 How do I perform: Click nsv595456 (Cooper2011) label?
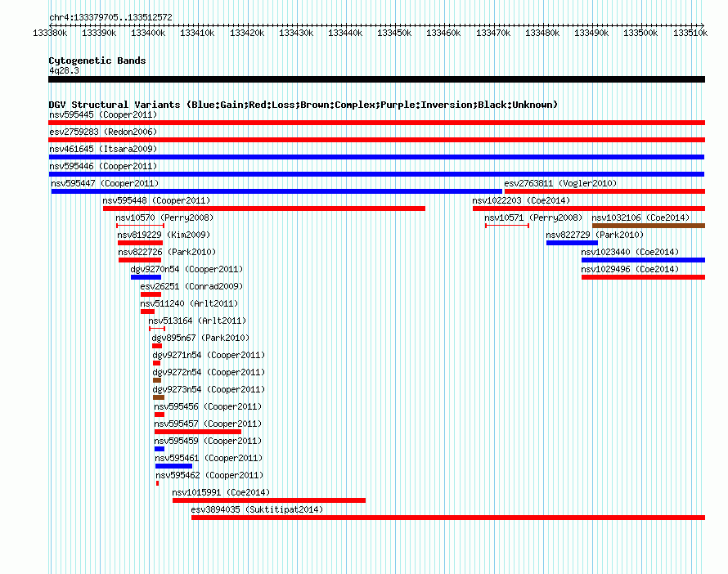(208, 406)
